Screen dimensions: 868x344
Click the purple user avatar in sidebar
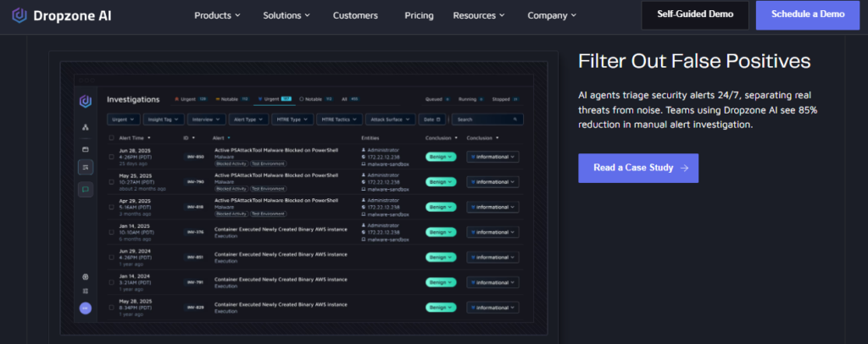coord(86,308)
